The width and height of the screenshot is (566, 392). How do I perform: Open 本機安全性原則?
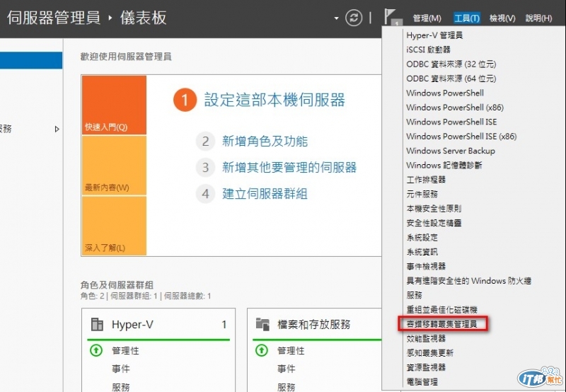(x=434, y=208)
